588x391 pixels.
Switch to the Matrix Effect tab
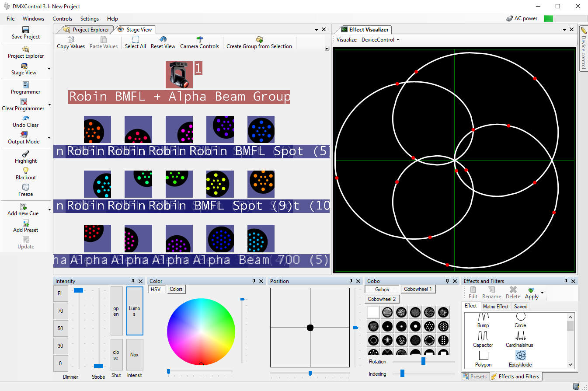click(496, 307)
